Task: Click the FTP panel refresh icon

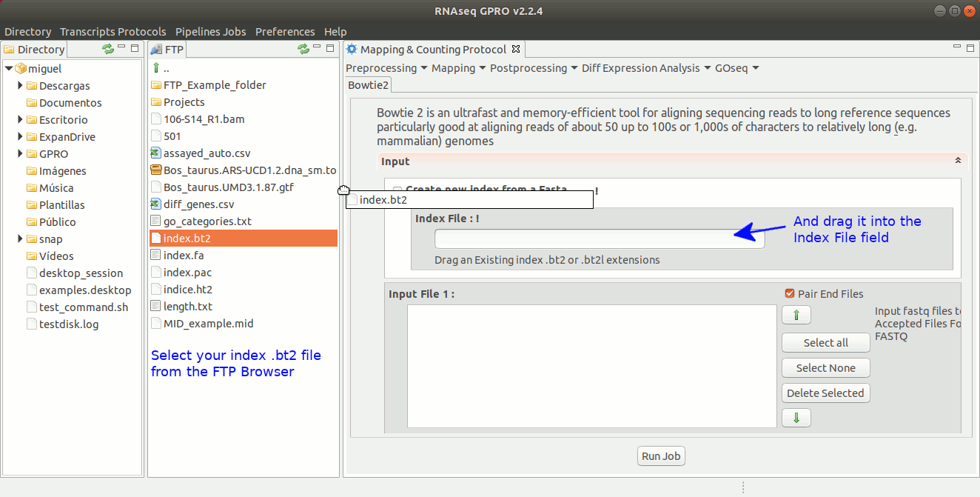Action: coord(303,49)
